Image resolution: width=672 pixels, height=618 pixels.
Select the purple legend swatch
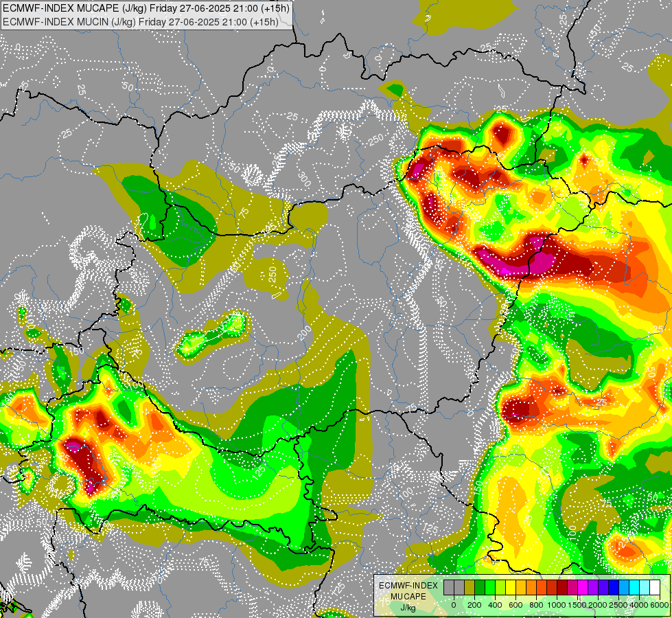point(593,588)
